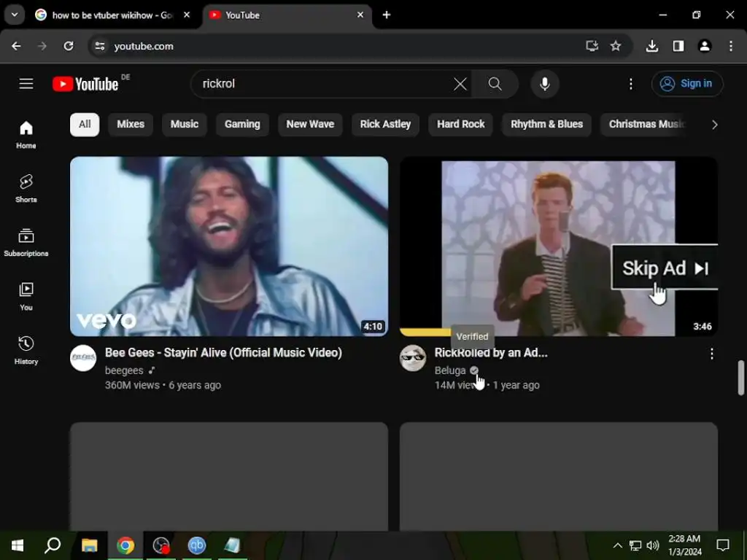The image size is (747, 560).
Task: Clear the search box with the X
Action: (460, 84)
